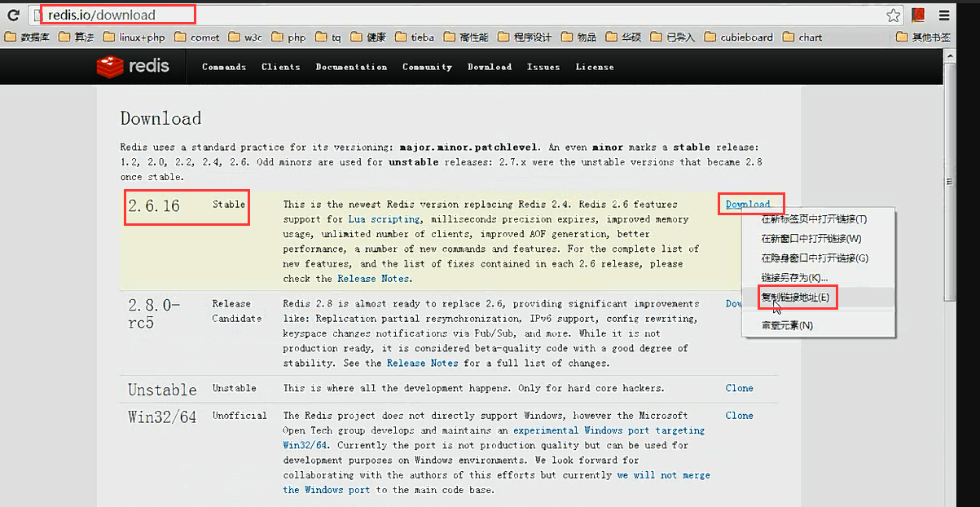Open the Chrome hamburger menu
Image resolution: width=980 pixels, height=507 pixels.
point(944,15)
